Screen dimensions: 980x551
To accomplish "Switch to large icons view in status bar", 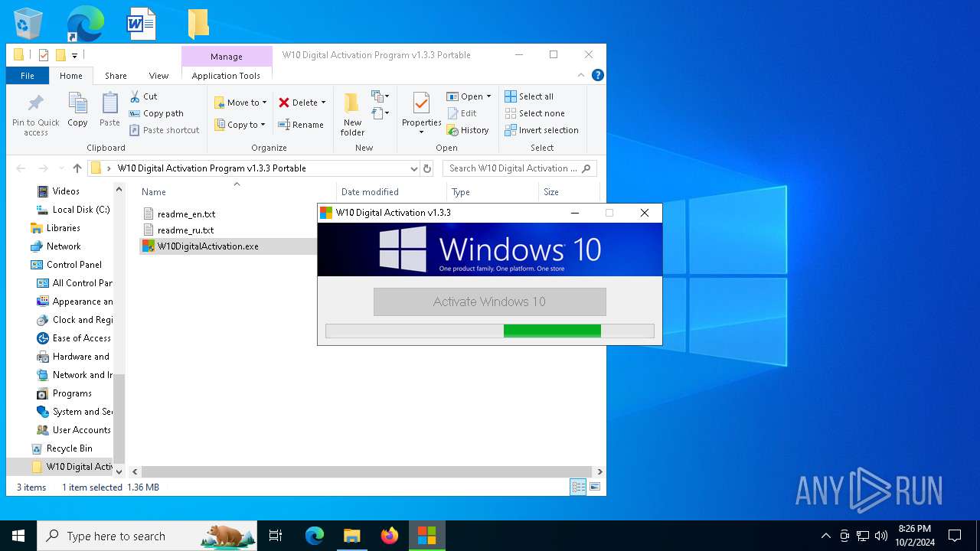I will point(595,487).
